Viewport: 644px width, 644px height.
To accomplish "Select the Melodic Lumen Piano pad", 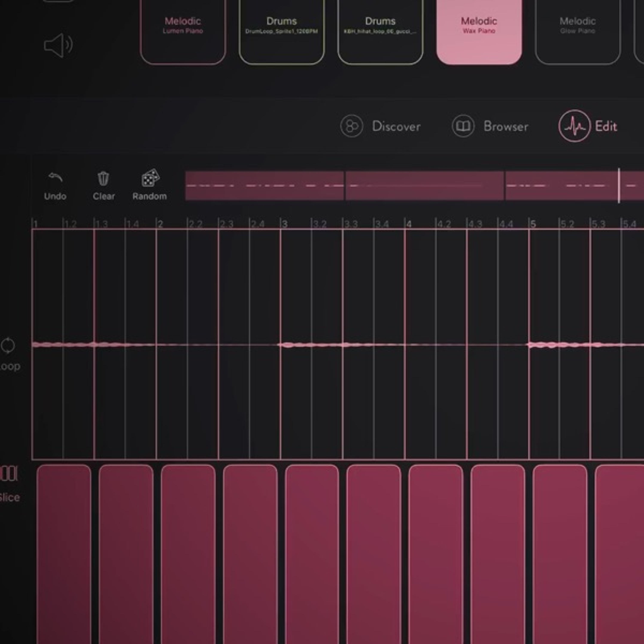I will [x=183, y=32].
